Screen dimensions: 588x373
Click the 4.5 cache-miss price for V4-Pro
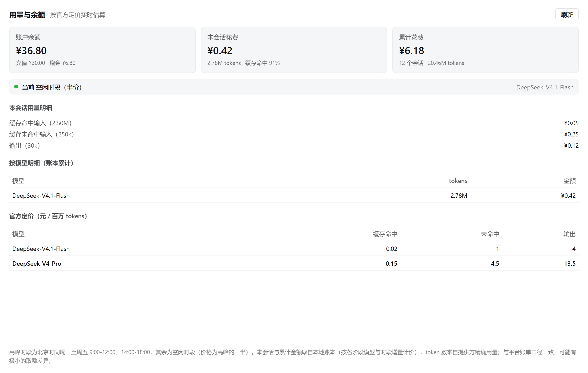[495, 264]
